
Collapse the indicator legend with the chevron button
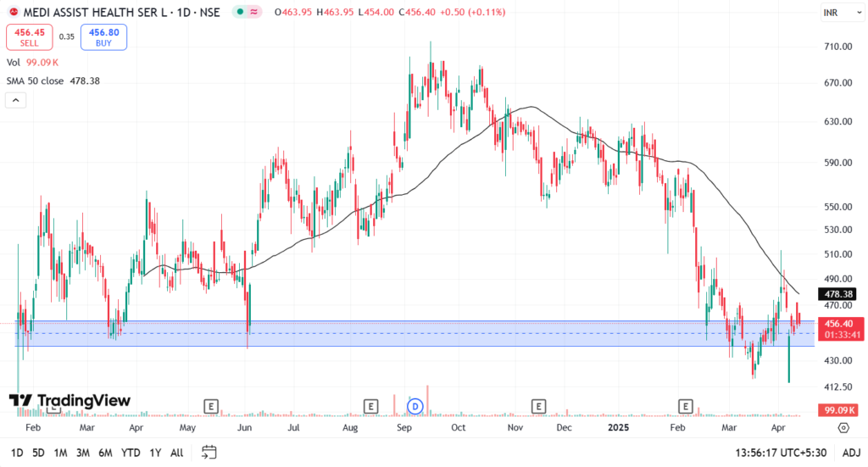coord(15,100)
